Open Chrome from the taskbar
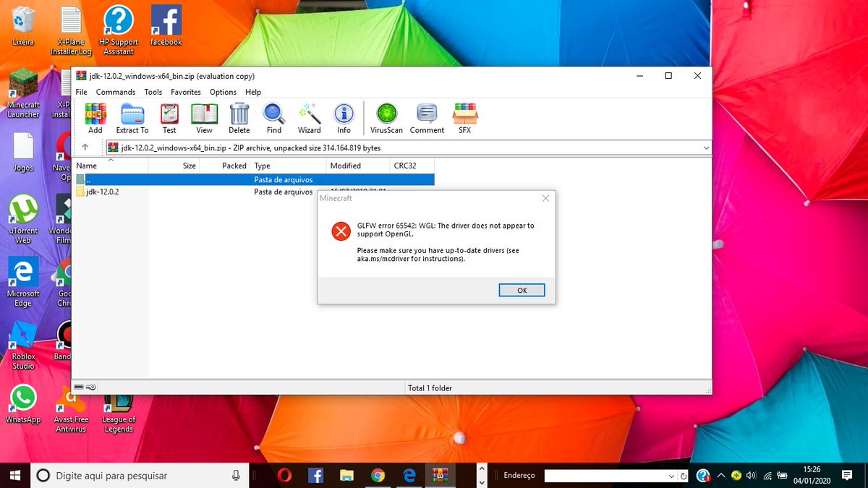This screenshot has height=488, width=868. (378, 475)
